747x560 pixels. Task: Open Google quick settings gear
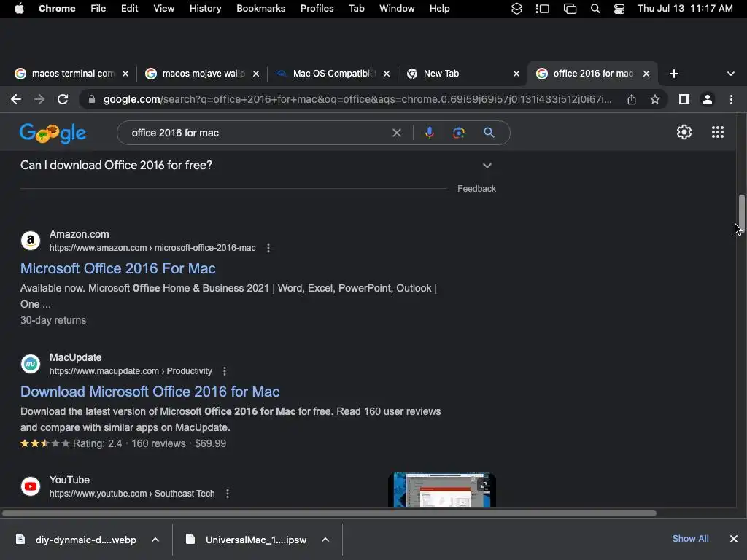684,132
